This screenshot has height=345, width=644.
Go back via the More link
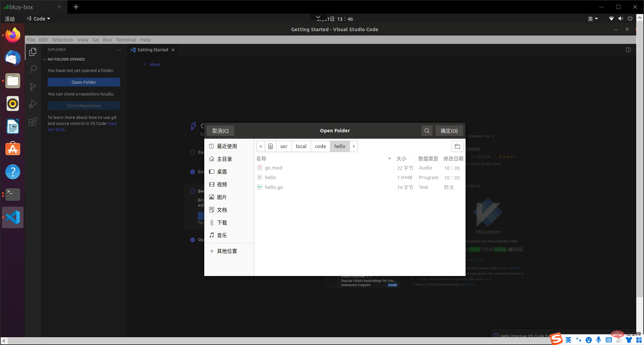click(152, 64)
